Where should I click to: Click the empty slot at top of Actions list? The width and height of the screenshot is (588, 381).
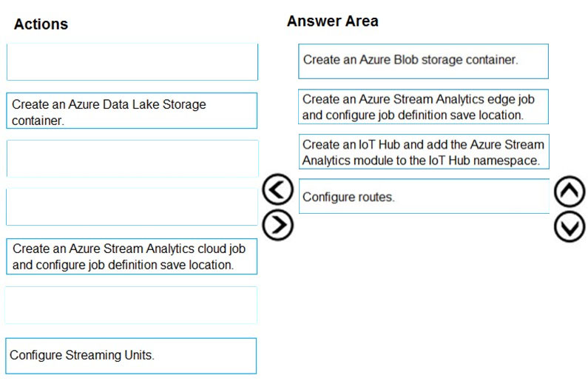[x=132, y=62]
